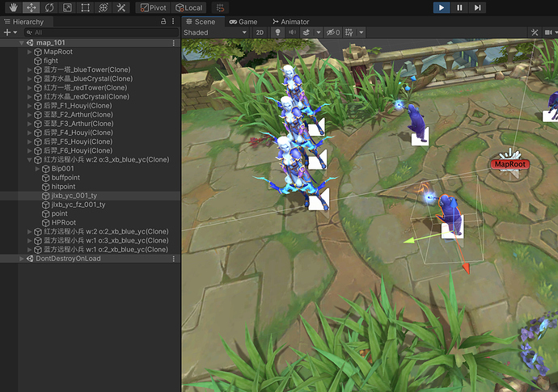Select the HPRoot object
The image size is (558, 392).
click(x=63, y=223)
